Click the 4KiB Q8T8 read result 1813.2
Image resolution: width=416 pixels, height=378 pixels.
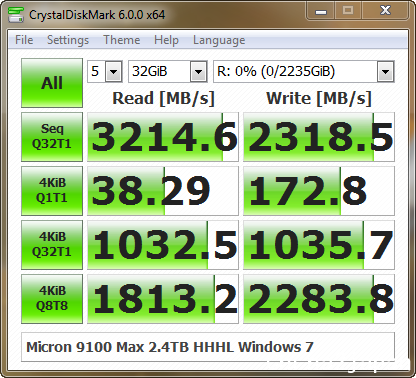coord(163,299)
